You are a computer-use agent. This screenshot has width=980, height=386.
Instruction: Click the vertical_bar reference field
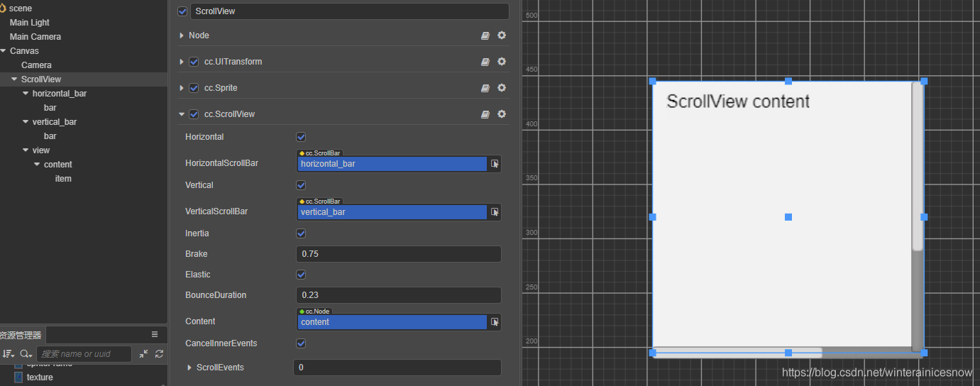pyautogui.click(x=392, y=212)
